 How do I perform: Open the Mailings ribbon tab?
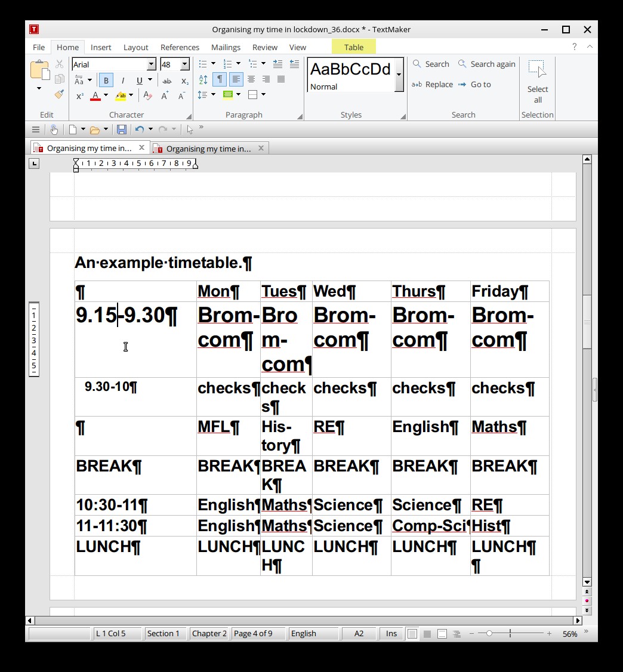coord(226,47)
